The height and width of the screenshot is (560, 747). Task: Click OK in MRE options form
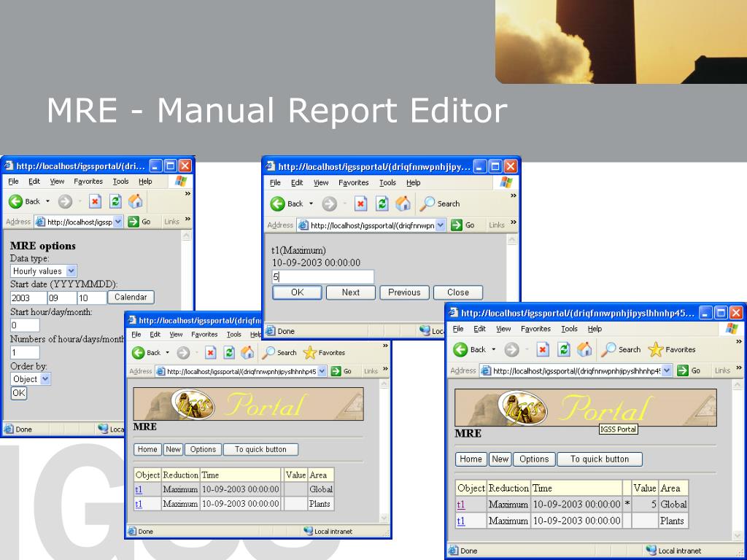pos(18,393)
